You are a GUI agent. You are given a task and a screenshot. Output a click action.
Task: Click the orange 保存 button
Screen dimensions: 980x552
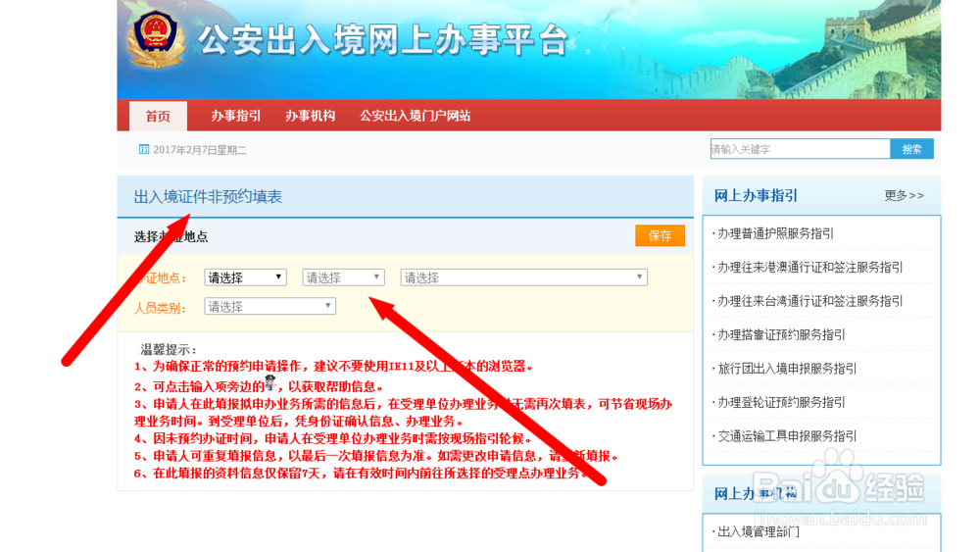[660, 235]
